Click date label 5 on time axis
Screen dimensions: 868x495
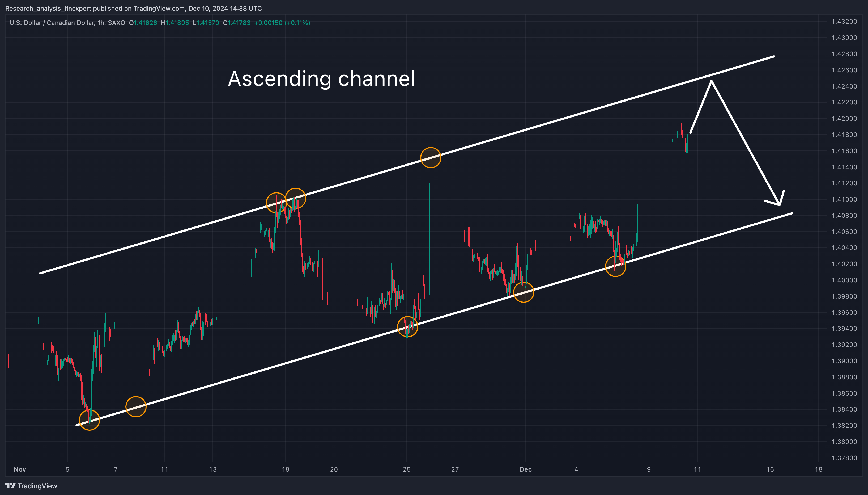67,469
